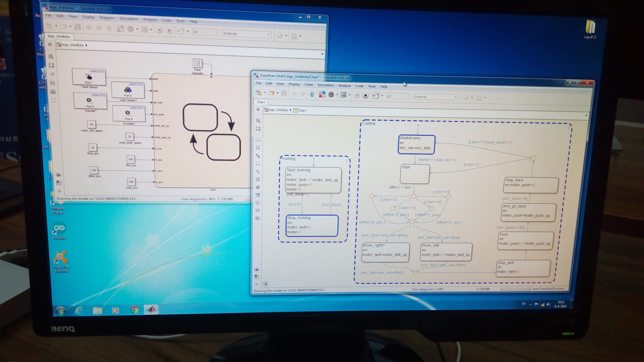The width and height of the screenshot is (644, 362).
Task: Open Simulink Library Browser in lego_triedicka window
Action: coord(120,28)
